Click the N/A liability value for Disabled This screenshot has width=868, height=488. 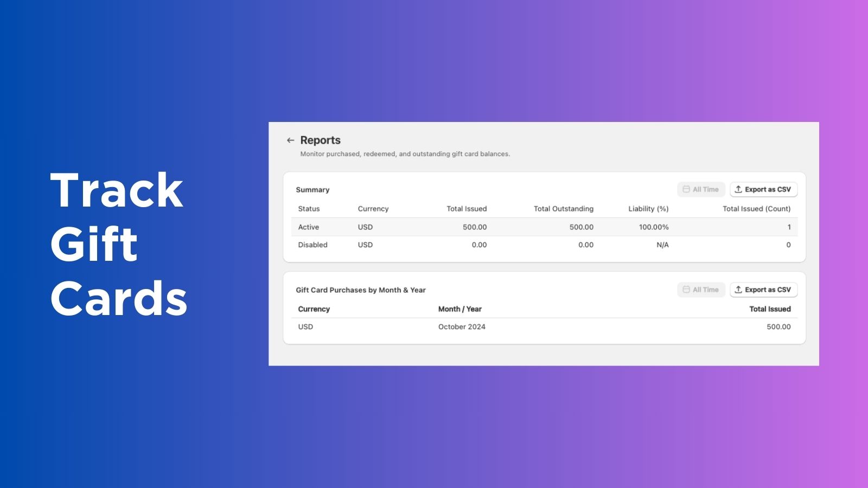click(x=662, y=245)
